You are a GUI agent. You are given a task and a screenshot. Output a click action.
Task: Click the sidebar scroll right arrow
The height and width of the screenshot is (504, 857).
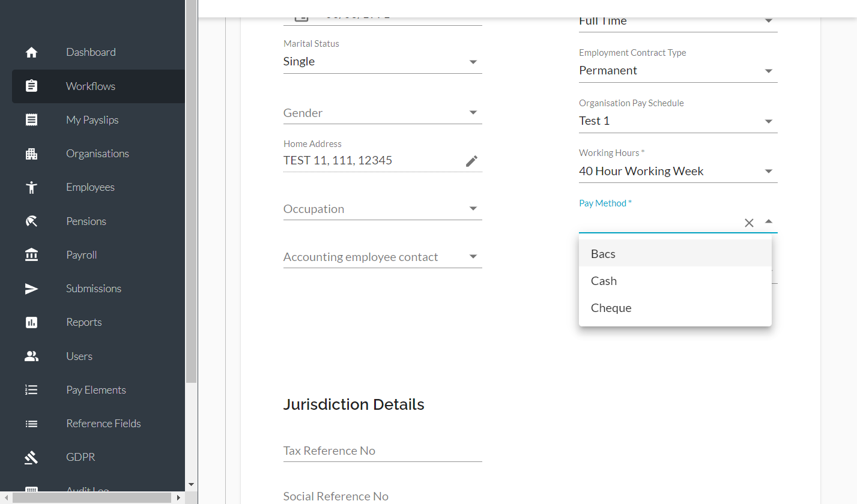click(178, 498)
